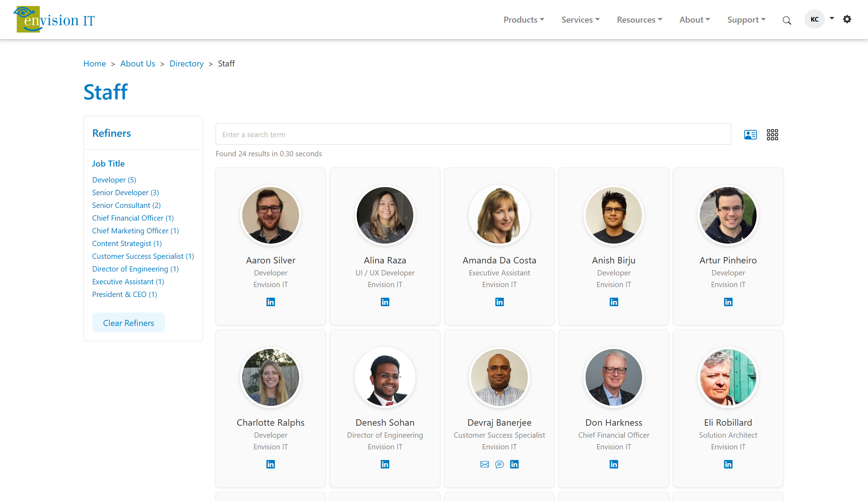Filter by Chief Financial Officer (1)

tap(133, 218)
